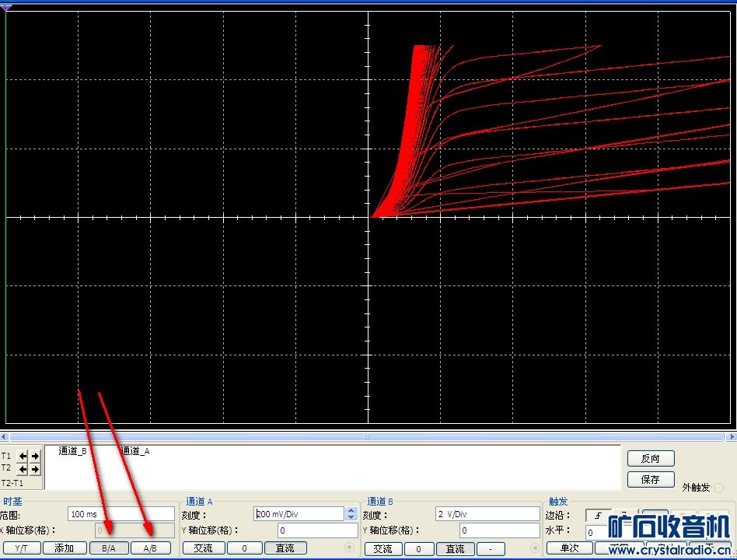Click the timebase 范围 100 ms field

[121, 514]
